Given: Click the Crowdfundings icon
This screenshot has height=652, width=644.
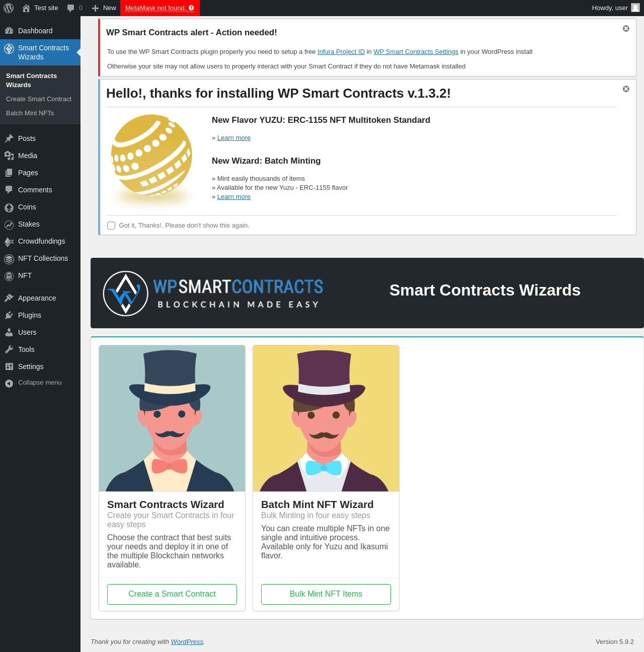Looking at the screenshot, I should (9, 242).
